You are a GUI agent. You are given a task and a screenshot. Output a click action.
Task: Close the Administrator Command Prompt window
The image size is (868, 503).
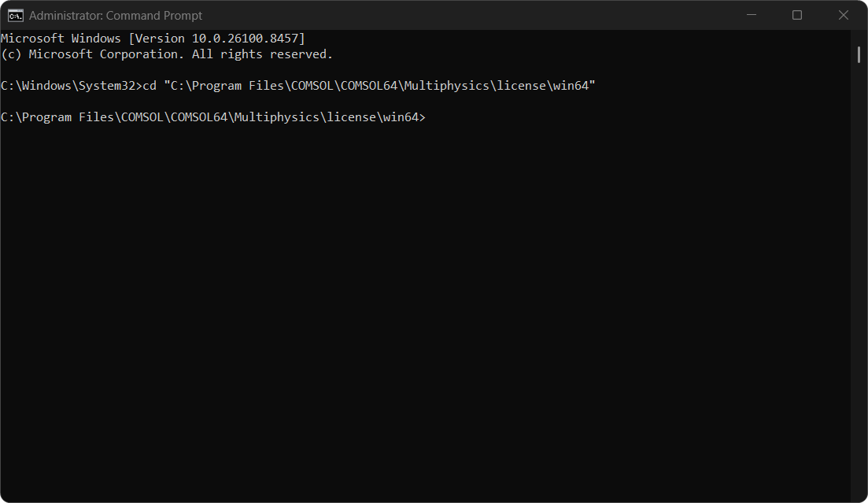(843, 15)
